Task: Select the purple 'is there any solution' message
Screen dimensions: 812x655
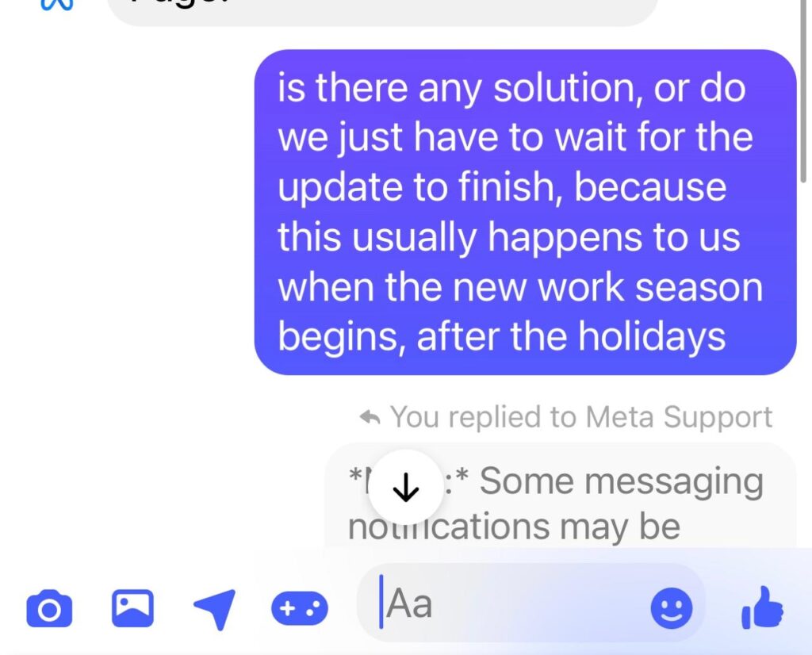Action: (525, 213)
